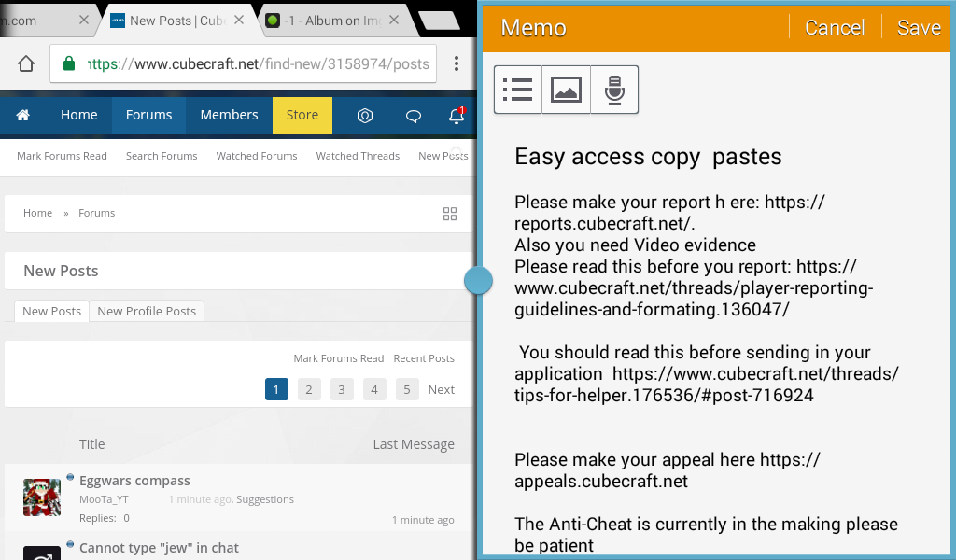Click the line Also you need Video evidence

[x=635, y=245]
